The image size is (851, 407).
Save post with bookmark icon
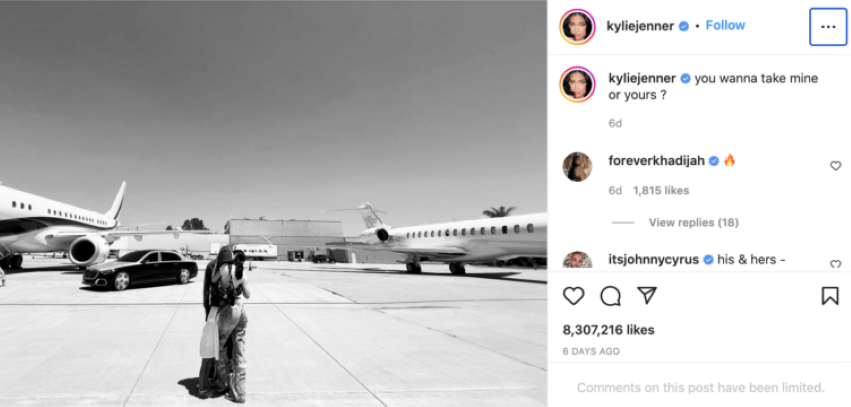coord(830,296)
